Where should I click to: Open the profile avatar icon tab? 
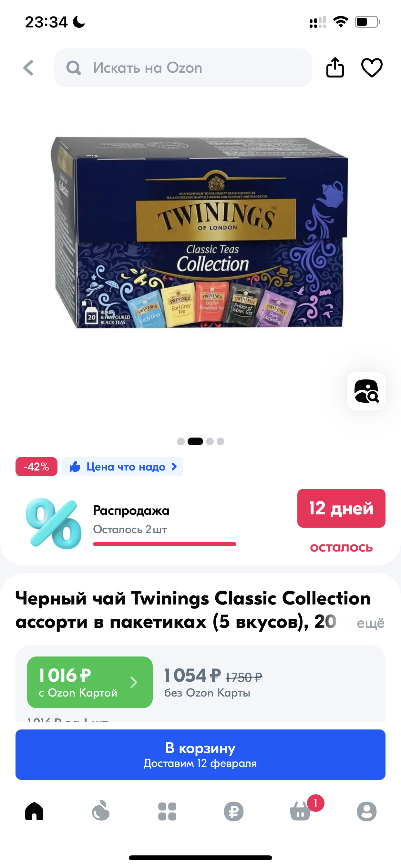pyautogui.click(x=367, y=811)
